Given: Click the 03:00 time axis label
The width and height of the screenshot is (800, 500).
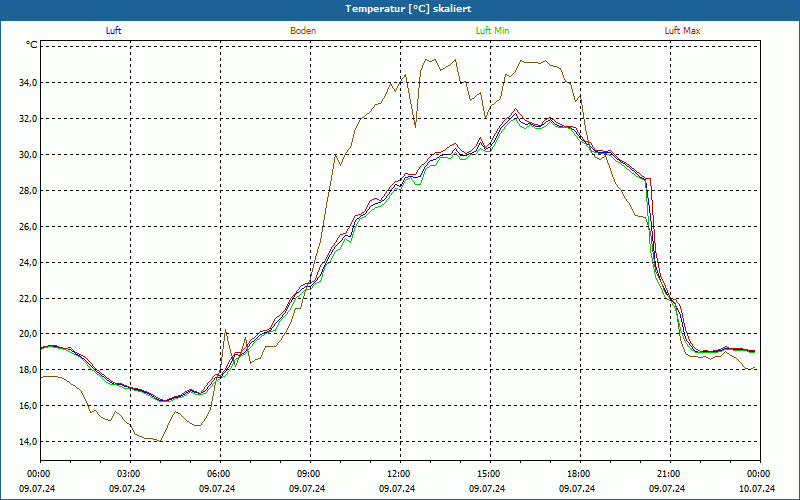Looking at the screenshot, I should [x=128, y=474].
